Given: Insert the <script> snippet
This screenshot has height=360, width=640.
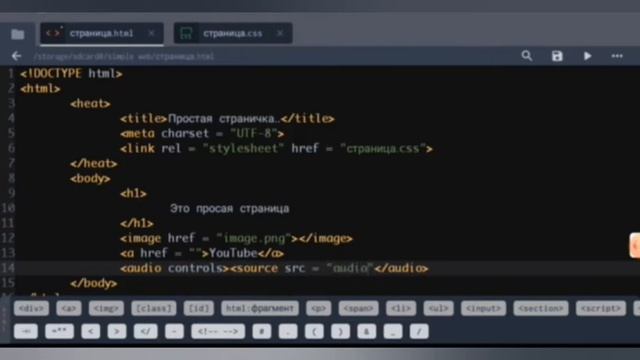Looking at the screenshot, I should (601, 308).
